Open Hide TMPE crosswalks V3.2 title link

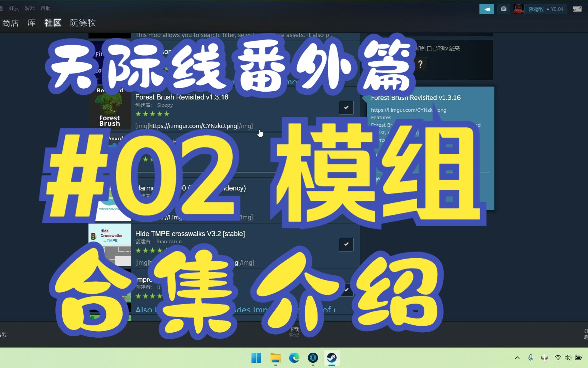coord(190,234)
